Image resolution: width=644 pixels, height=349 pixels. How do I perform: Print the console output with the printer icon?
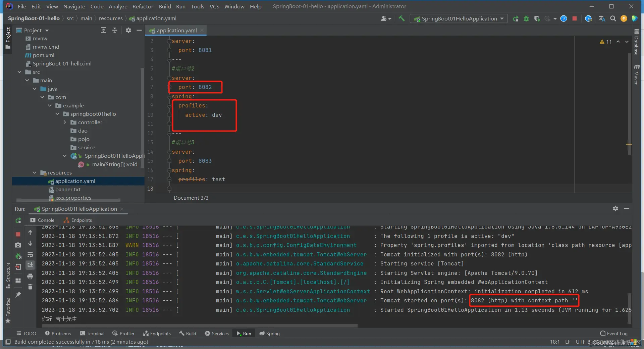pyautogui.click(x=30, y=276)
